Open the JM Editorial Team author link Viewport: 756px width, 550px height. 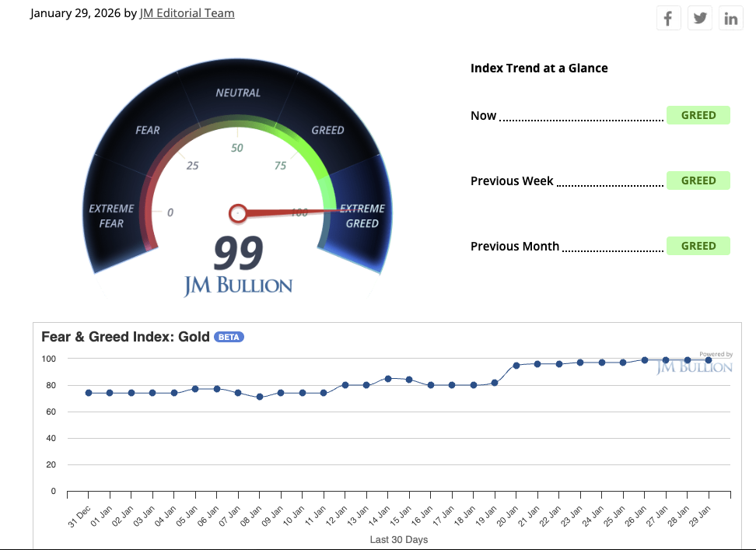[x=187, y=13]
